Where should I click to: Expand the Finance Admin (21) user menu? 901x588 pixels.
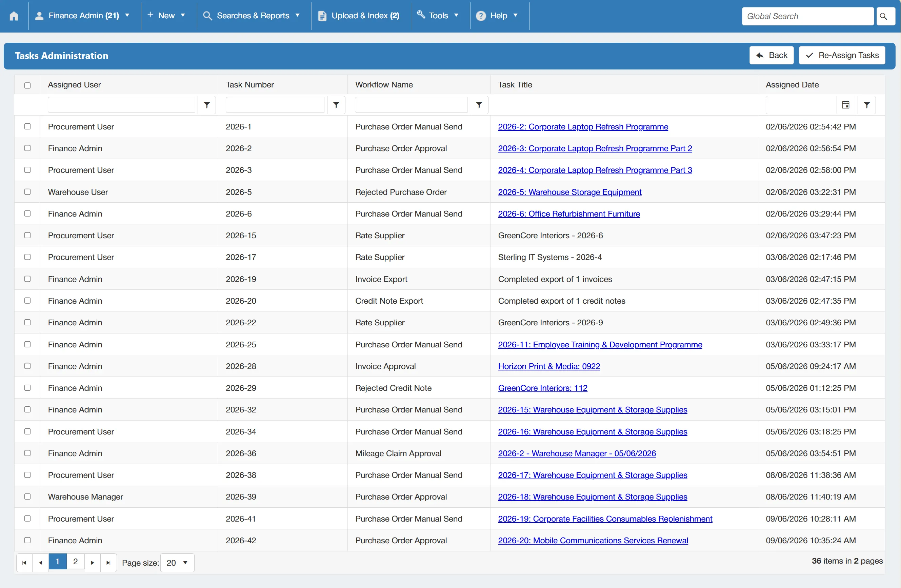point(82,16)
